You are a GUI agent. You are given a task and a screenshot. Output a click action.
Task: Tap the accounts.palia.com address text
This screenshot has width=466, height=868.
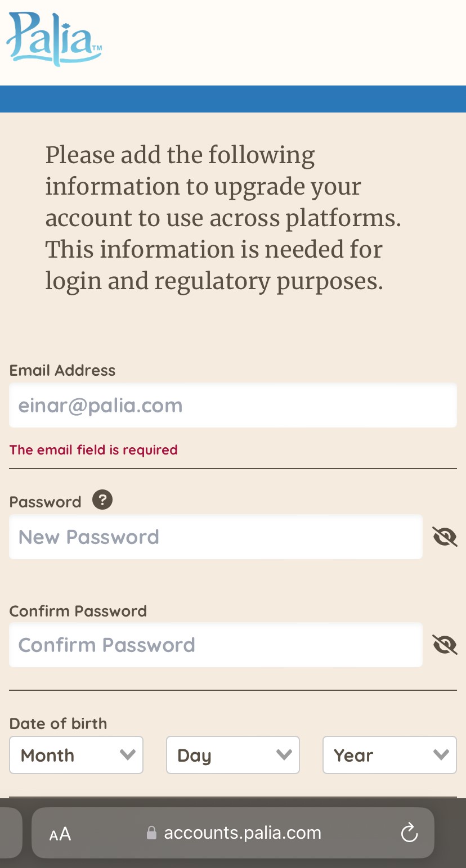point(243,833)
